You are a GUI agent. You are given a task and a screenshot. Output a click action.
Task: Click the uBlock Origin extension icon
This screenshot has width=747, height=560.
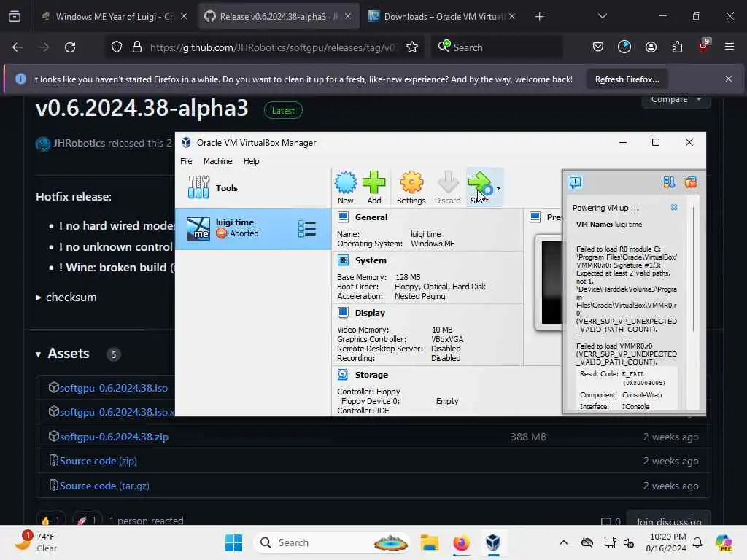pos(704,46)
